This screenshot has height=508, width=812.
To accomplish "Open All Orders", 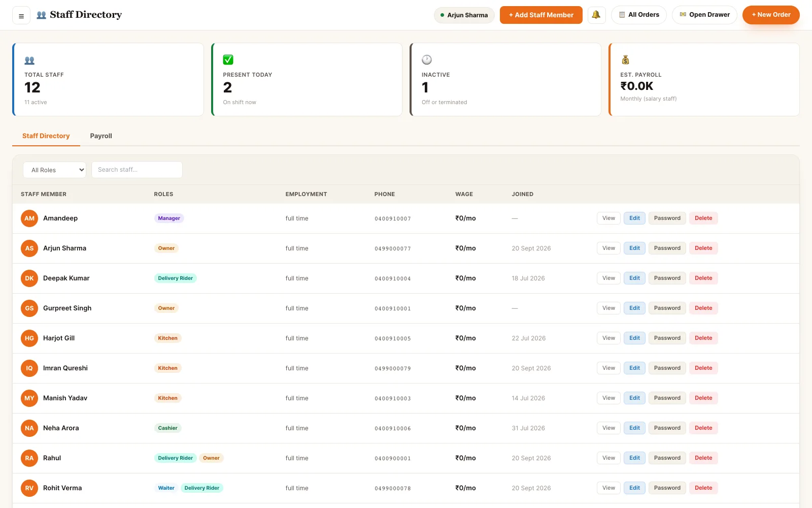I will coord(639,15).
